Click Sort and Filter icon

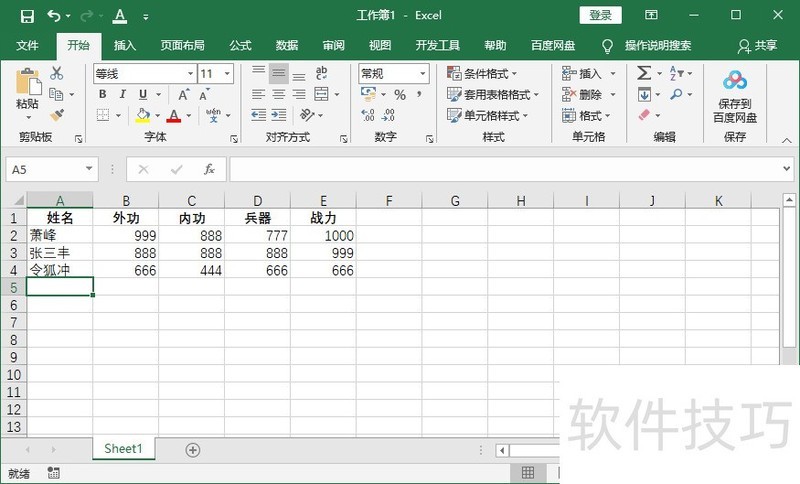click(677, 73)
